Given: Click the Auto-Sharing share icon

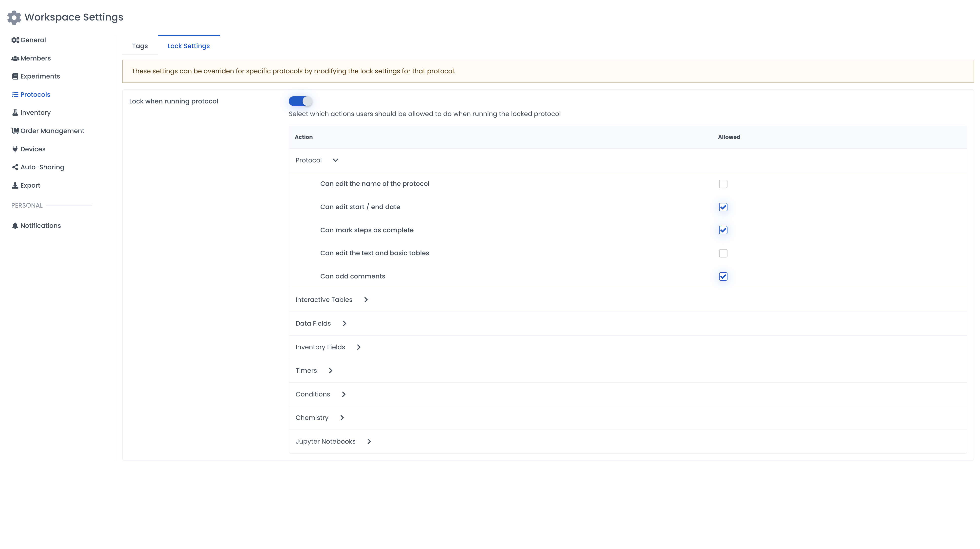Looking at the screenshot, I should 15,167.
